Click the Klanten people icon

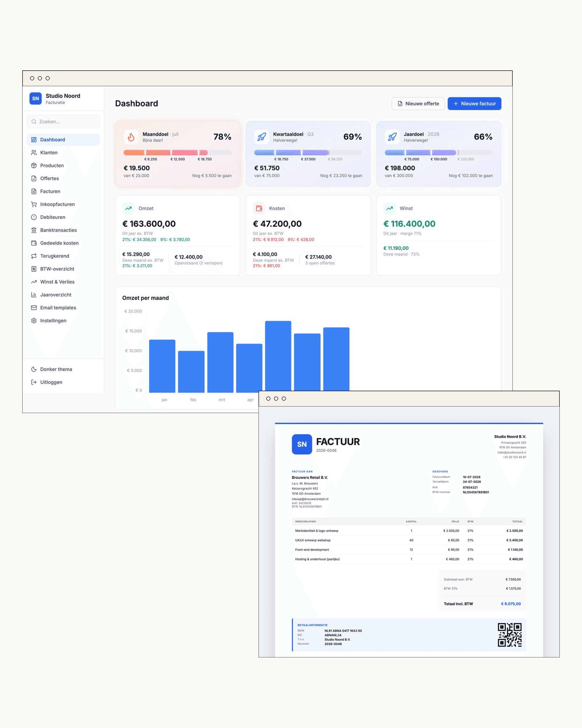pyautogui.click(x=34, y=153)
